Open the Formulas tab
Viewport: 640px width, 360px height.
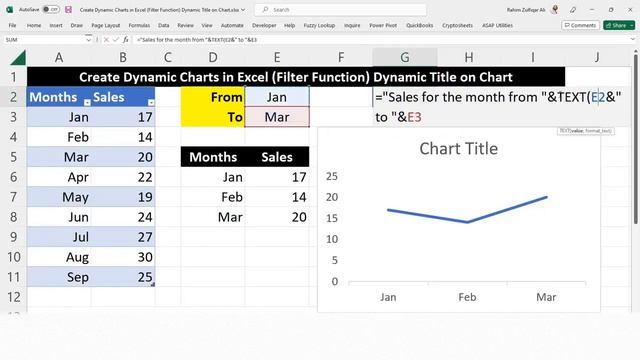139,25
